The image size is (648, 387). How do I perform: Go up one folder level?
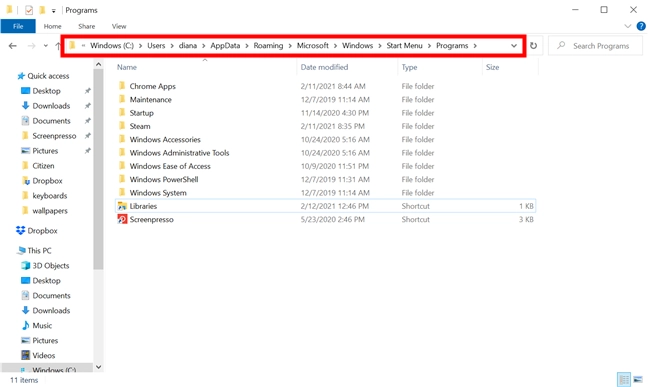57,46
